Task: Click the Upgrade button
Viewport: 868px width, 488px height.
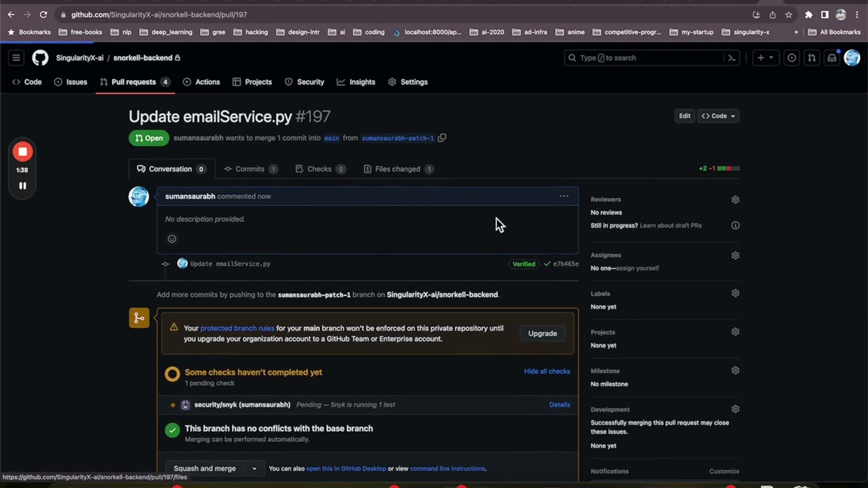Action: coord(542,333)
